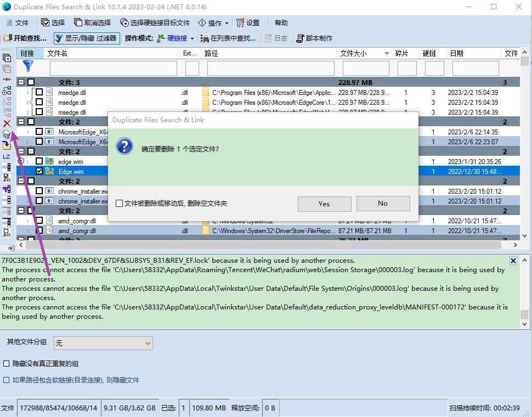Click the 文件名 filter input field

pos(114,68)
